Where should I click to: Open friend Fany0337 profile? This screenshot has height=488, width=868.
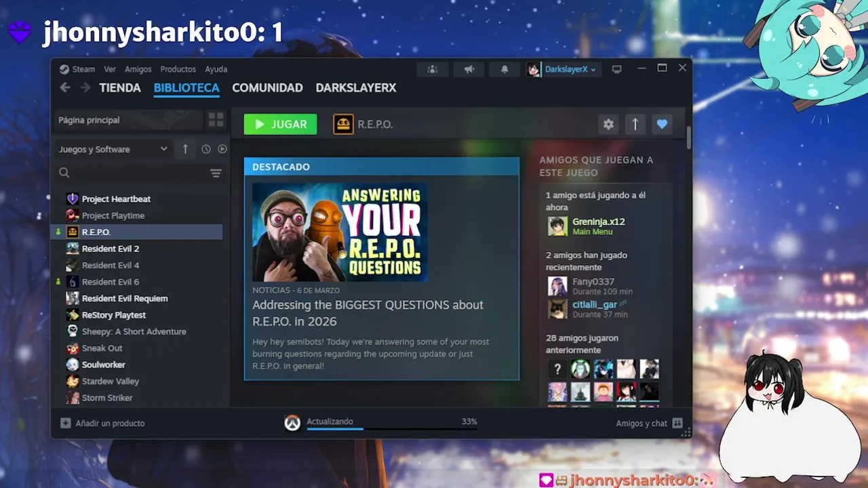593,281
